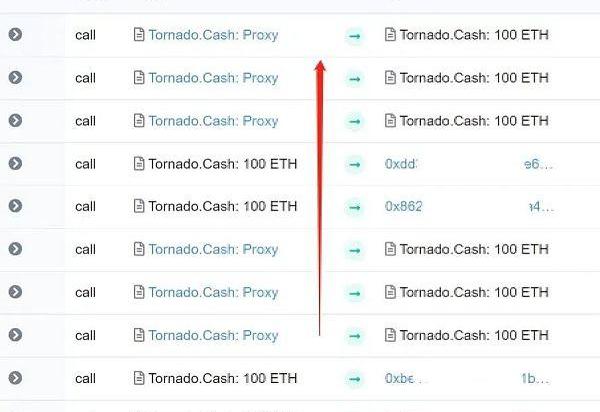Click the 'call' type in first row

click(85, 35)
